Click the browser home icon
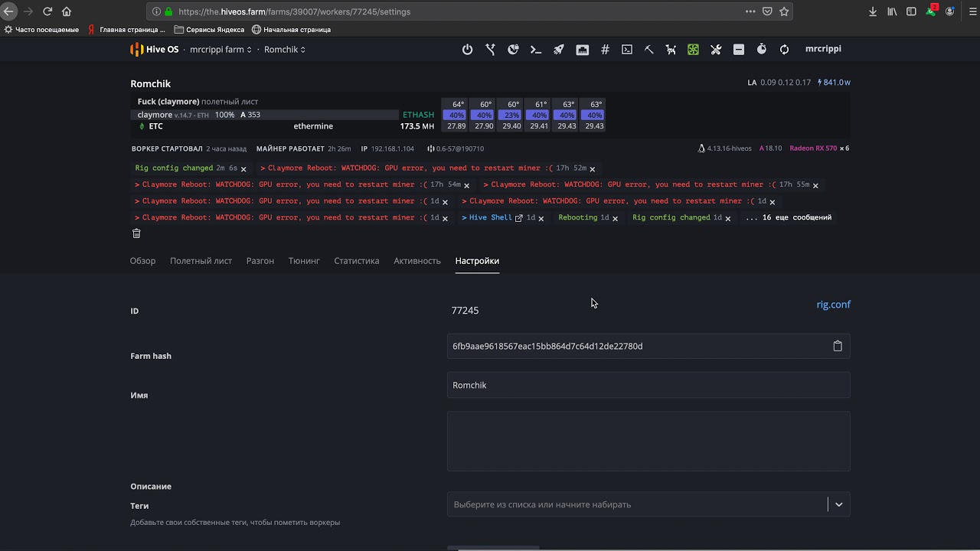This screenshot has height=551, width=980. pos(67,11)
